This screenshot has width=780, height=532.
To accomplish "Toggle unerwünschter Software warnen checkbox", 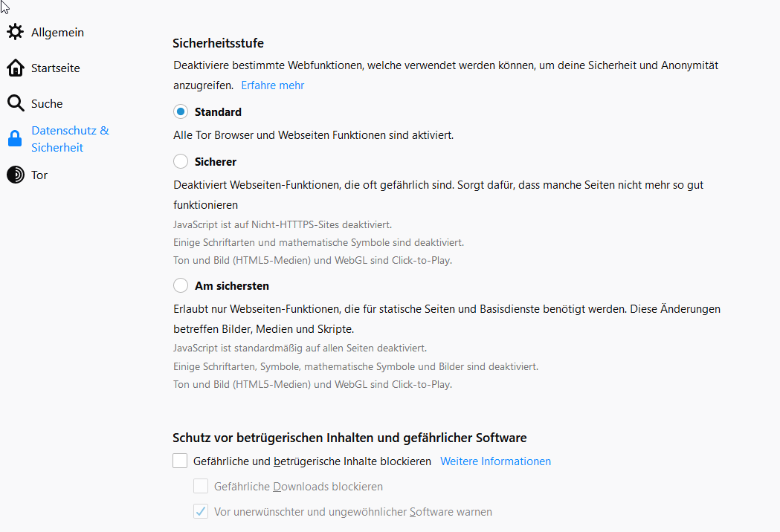I will coord(201,512).
